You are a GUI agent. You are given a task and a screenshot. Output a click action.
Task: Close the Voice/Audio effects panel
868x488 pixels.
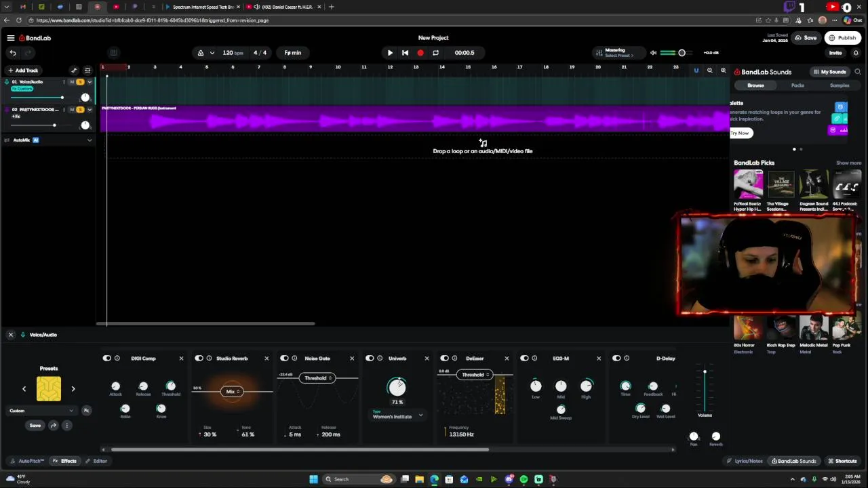10,335
